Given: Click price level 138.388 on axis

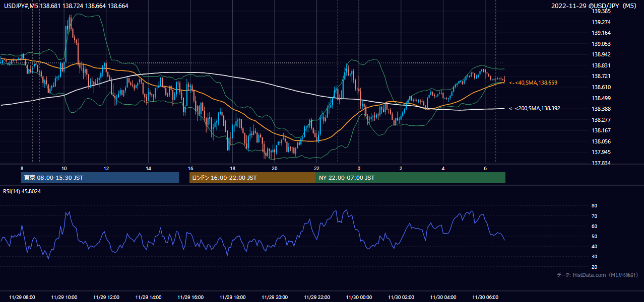Looking at the screenshot, I should coord(601,109).
